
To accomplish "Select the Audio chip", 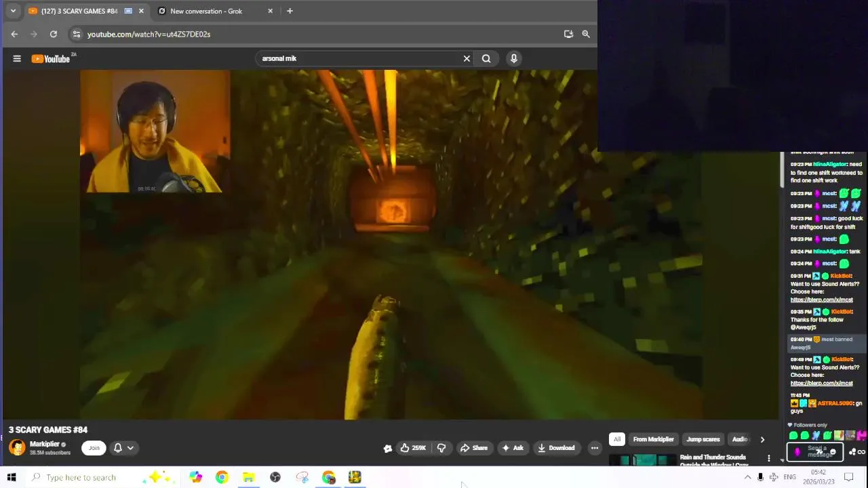I will tap(739, 439).
